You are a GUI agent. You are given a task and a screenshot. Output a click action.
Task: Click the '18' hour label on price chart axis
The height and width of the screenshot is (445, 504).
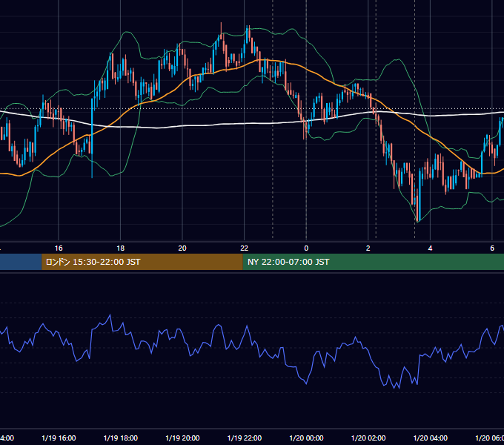point(121,248)
